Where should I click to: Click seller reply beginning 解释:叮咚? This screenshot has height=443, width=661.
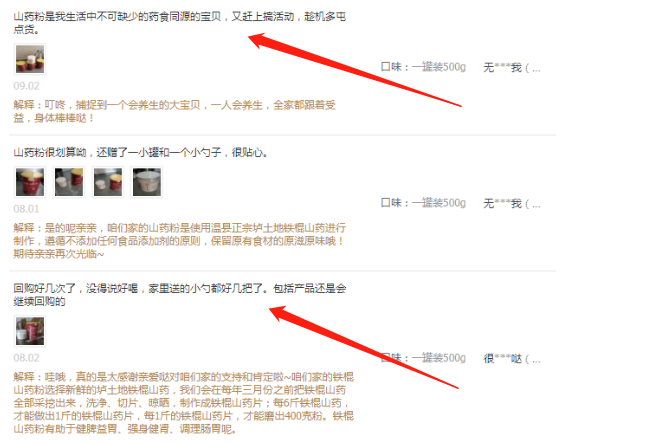coord(175,112)
